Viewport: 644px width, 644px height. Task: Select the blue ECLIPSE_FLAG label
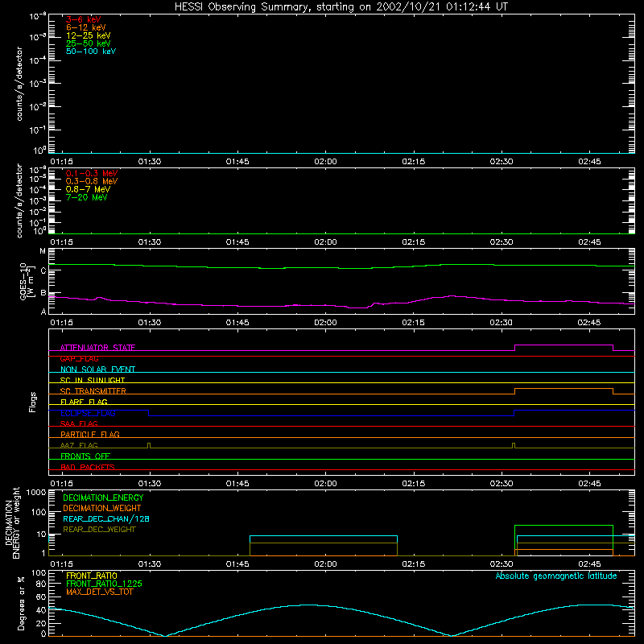pyautogui.click(x=88, y=413)
